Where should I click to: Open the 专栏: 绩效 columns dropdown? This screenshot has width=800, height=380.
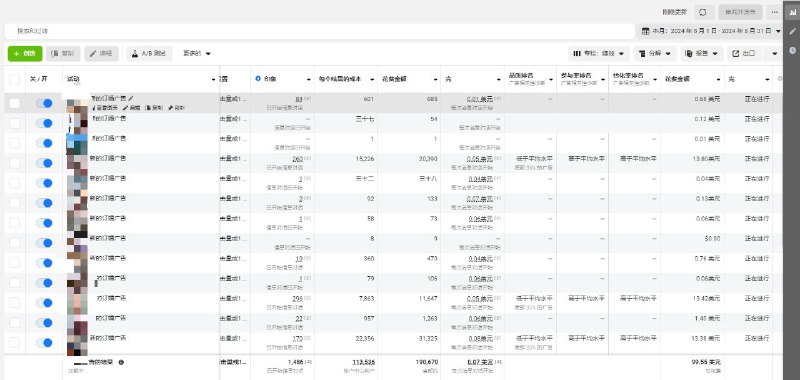tap(599, 54)
